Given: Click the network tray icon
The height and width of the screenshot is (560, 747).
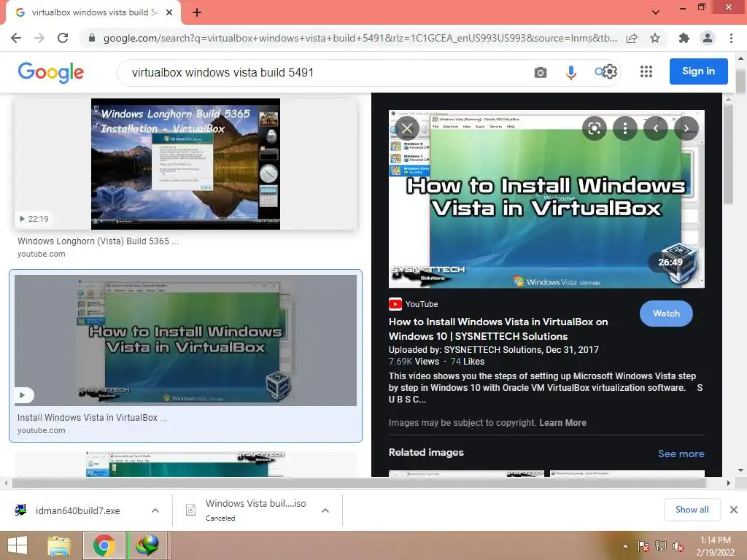Looking at the screenshot, I should click(x=661, y=546).
